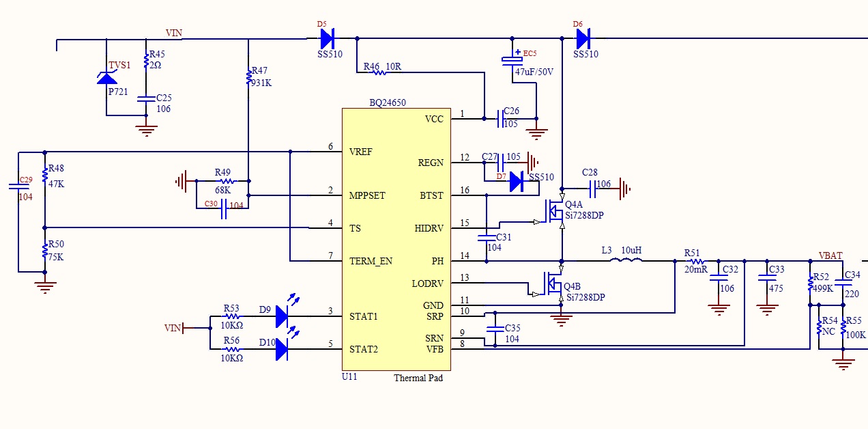This screenshot has width=868, height=429.
Task: Select the D10 LED symbol
Action: [x=283, y=349]
